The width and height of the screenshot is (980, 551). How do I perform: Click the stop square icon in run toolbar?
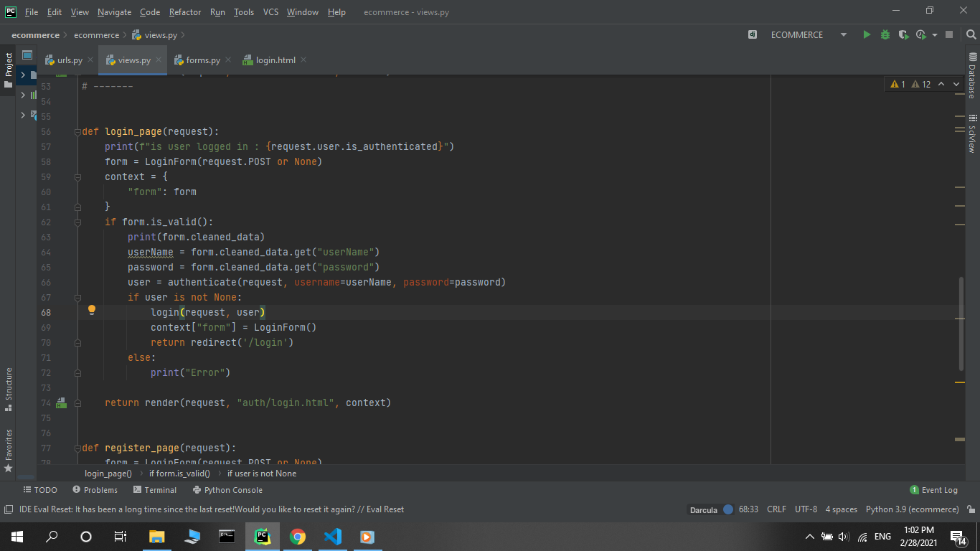(x=949, y=34)
